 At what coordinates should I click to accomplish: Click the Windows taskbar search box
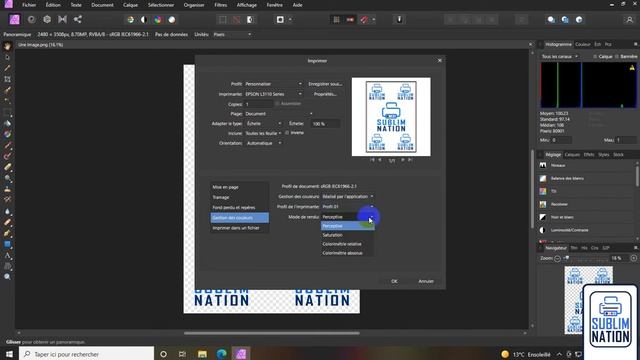coord(87,354)
